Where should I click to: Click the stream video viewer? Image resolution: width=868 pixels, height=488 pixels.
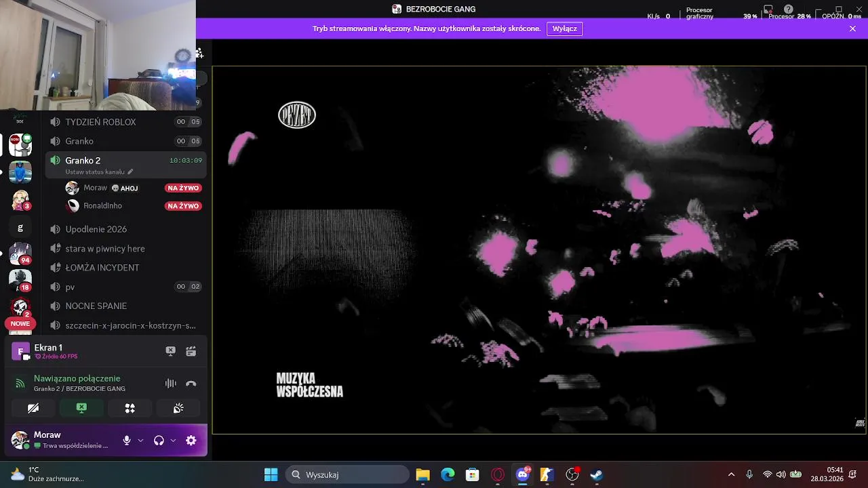click(539, 249)
